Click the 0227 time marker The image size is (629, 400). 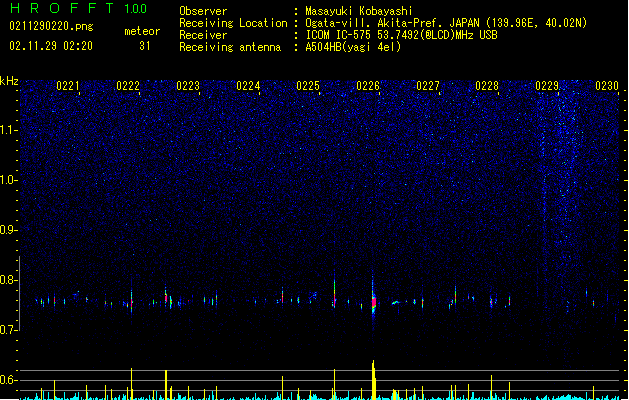(428, 86)
